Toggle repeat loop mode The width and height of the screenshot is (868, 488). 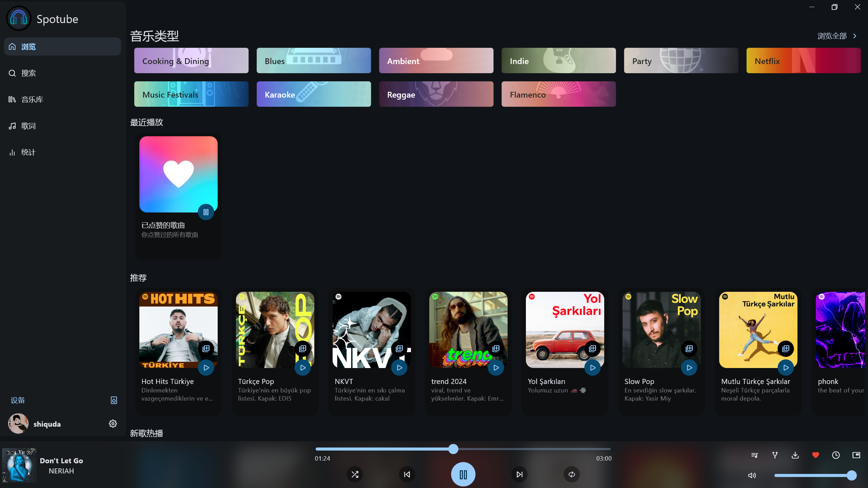[572, 474]
